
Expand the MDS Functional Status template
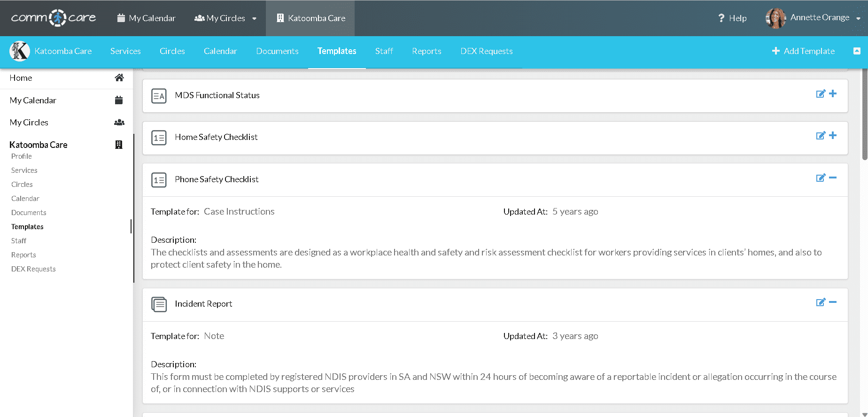[833, 94]
